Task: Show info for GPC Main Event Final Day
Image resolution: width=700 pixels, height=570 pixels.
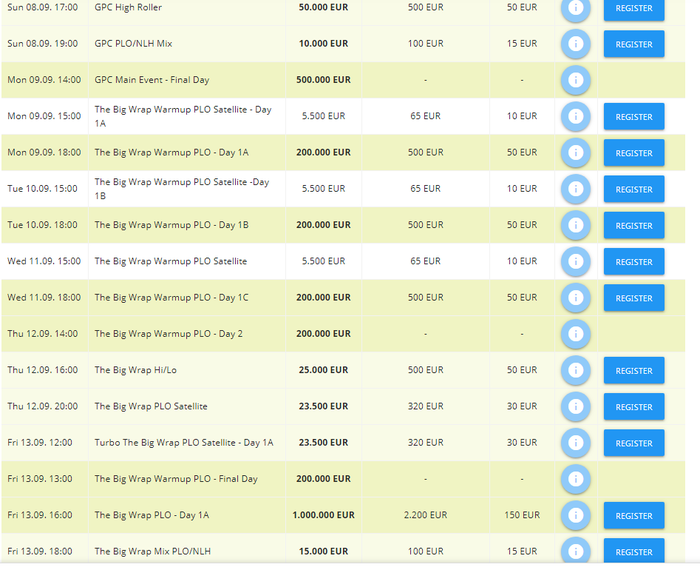Action: pos(575,80)
